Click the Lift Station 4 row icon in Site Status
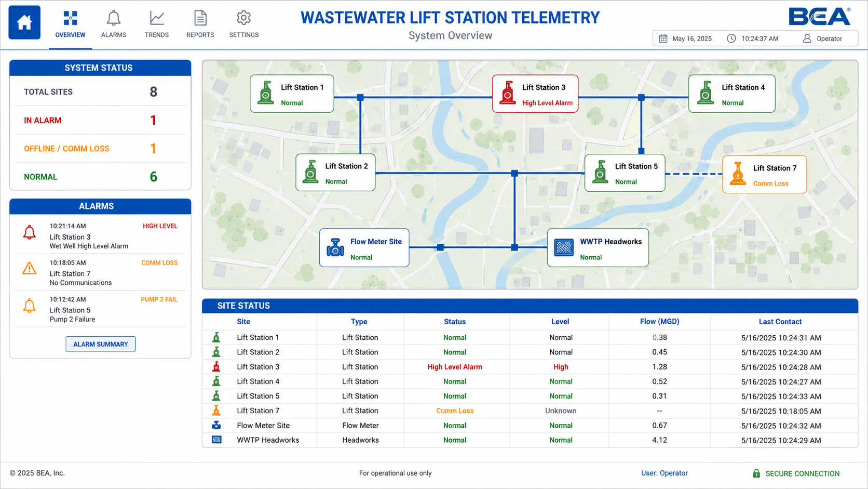The width and height of the screenshot is (868, 489). (x=216, y=381)
